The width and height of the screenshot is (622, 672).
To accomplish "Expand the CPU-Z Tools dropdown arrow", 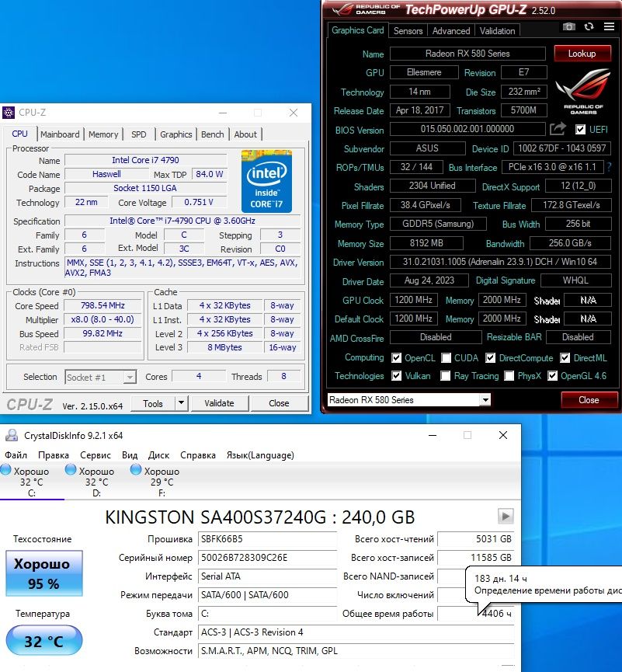I will [181, 403].
